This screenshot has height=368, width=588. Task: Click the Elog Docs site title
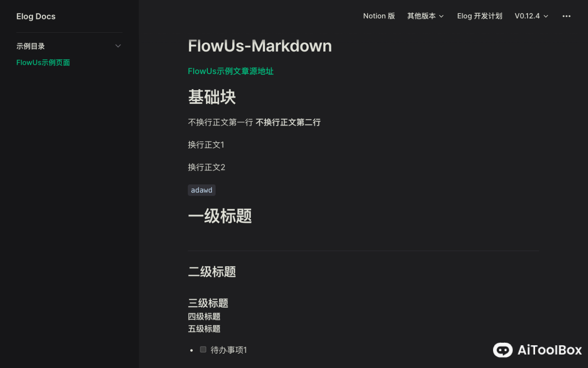[x=36, y=16]
